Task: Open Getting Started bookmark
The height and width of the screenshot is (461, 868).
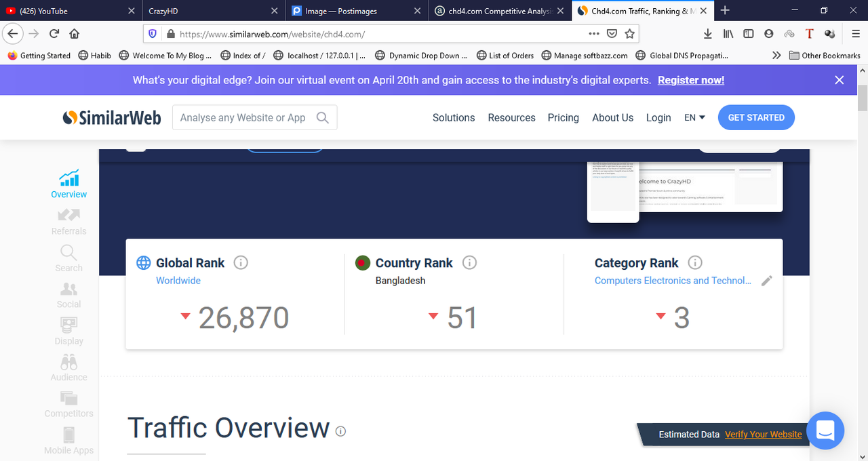Action: pos(39,56)
